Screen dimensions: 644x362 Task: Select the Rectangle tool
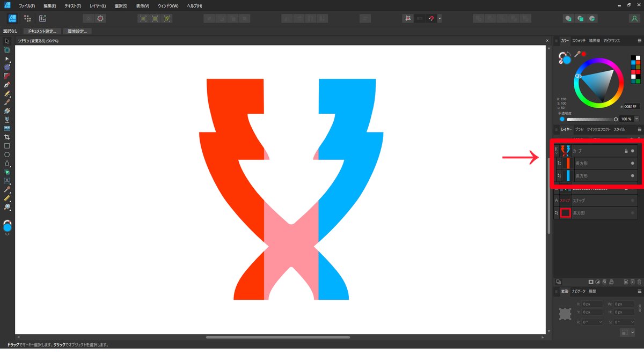(7, 145)
